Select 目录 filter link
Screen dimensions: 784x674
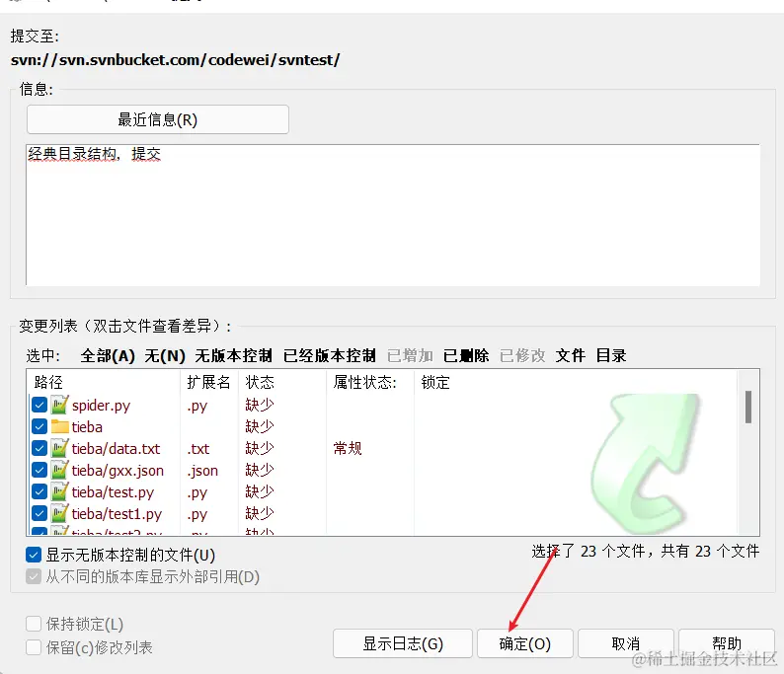click(611, 355)
